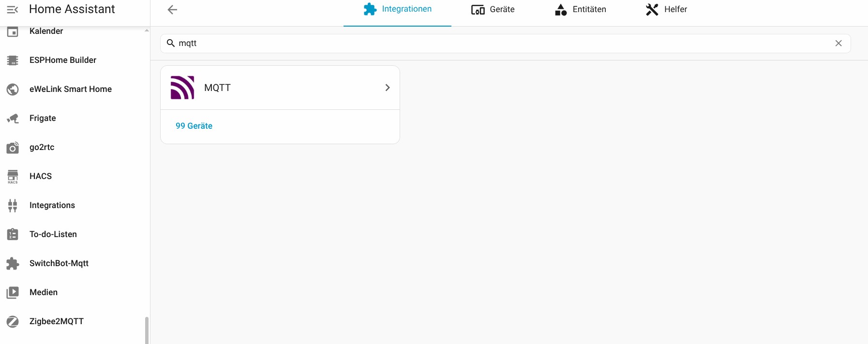Switch to the Entitäten tab
Screen dimensions: 868x344
click(580, 10)
